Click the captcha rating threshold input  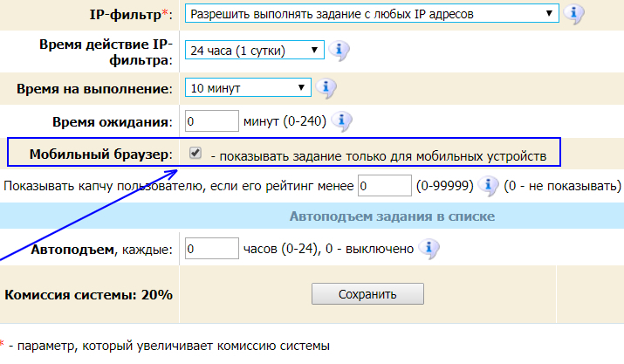384,186
